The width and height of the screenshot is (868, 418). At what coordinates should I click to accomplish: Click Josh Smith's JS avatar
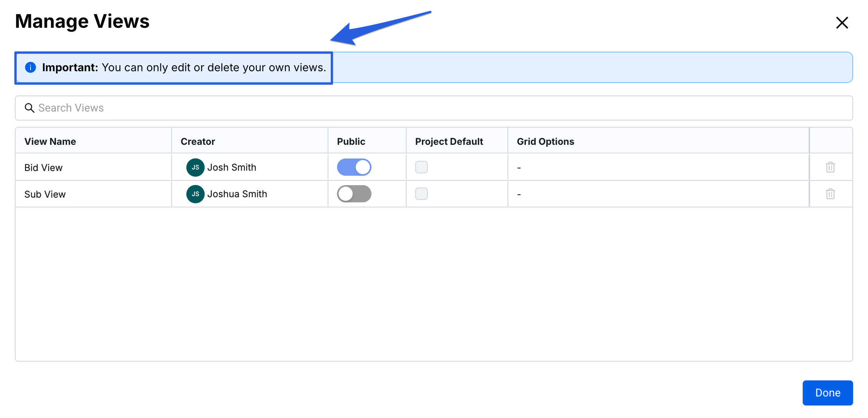click(195, 168)
